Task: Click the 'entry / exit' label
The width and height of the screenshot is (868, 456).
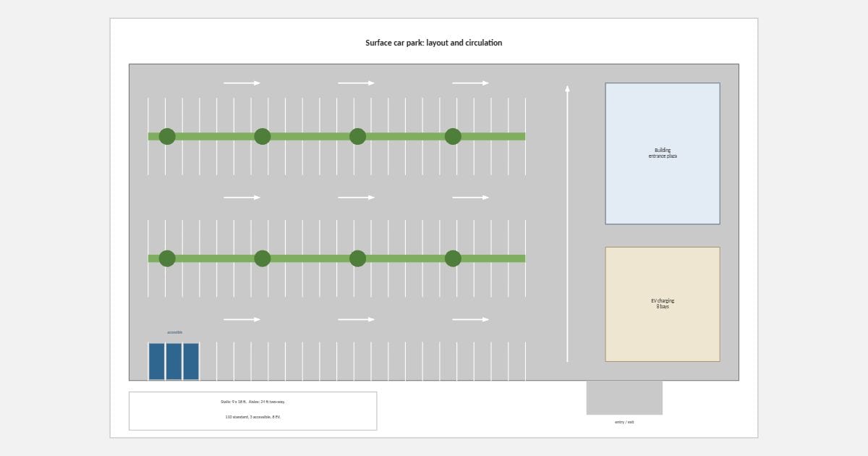Action: point(624,422)
